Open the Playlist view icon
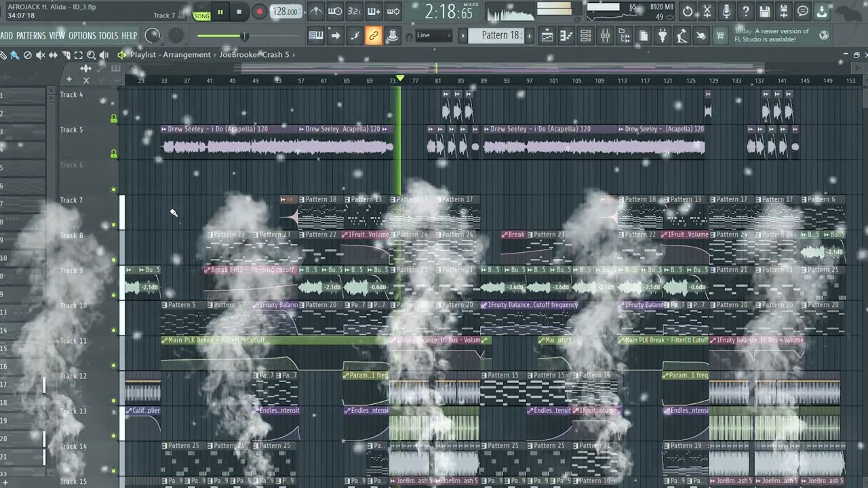The width and height of the screenshot is (868, 488). click(x=547, y=36)
